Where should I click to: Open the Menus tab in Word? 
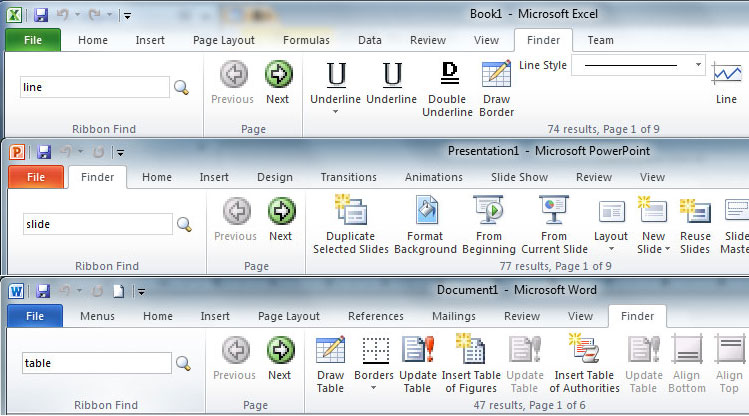tap(97, 316)
